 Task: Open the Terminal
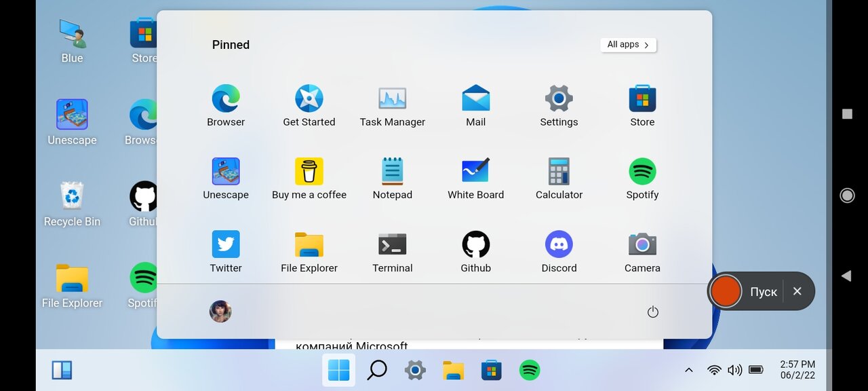pyautogui.click(x=392, y=243)
